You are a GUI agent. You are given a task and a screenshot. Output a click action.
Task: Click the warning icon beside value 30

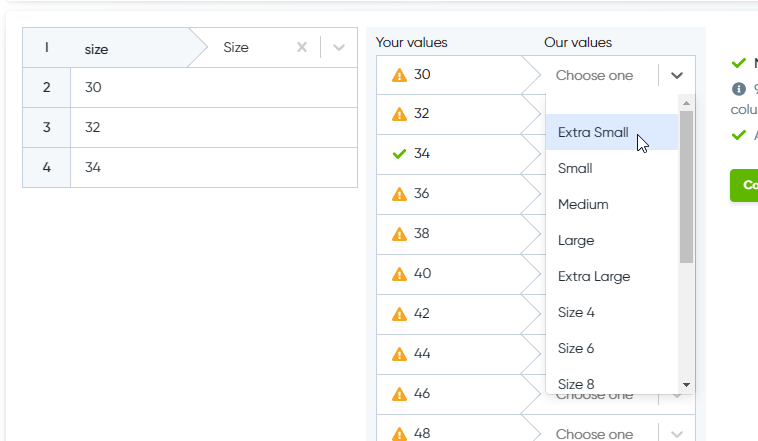399,75
